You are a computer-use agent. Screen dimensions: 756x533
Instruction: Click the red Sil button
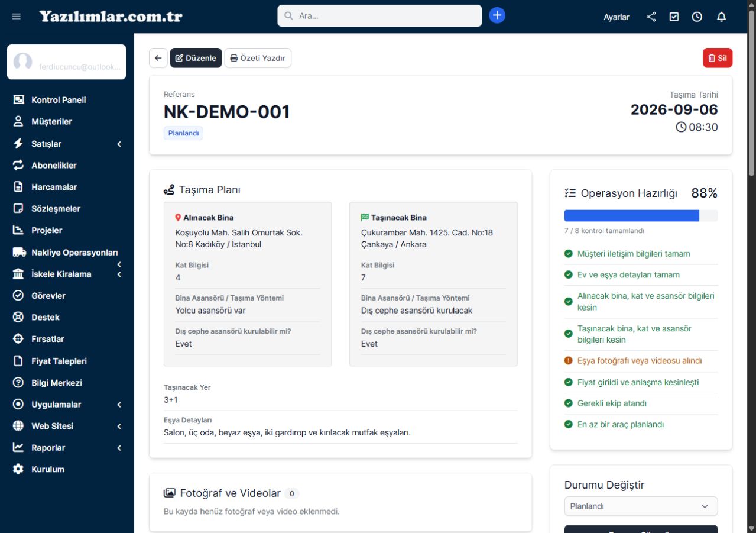click(718, 58)
